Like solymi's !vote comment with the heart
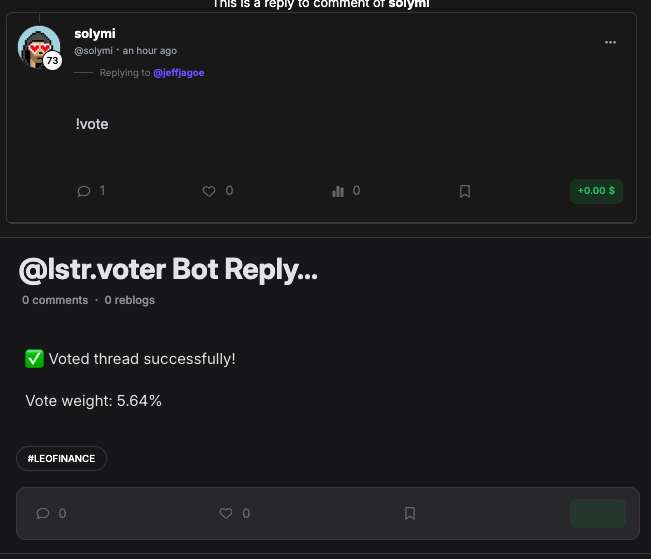The image size is (651, 559). (x=209, y=191)
